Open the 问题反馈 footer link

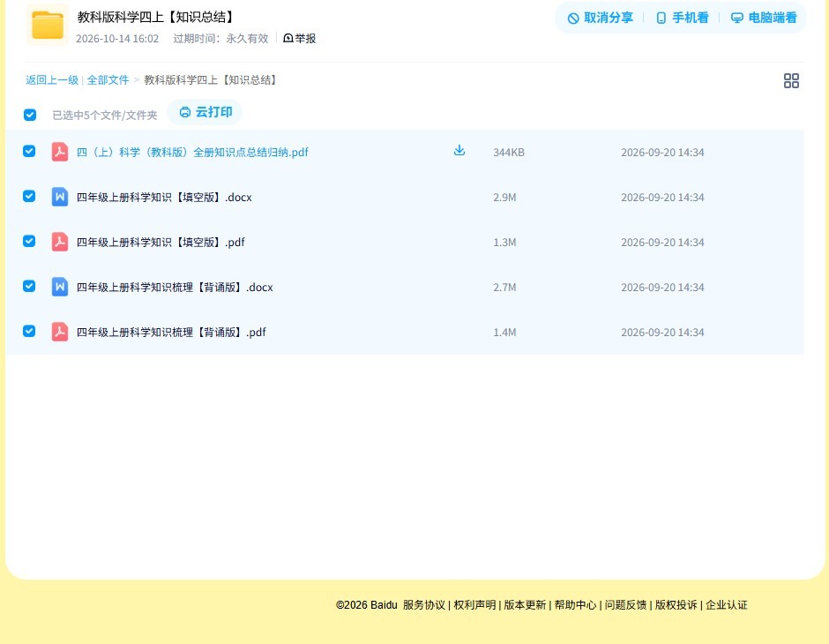pyautogui.click(x=626, y=605)
